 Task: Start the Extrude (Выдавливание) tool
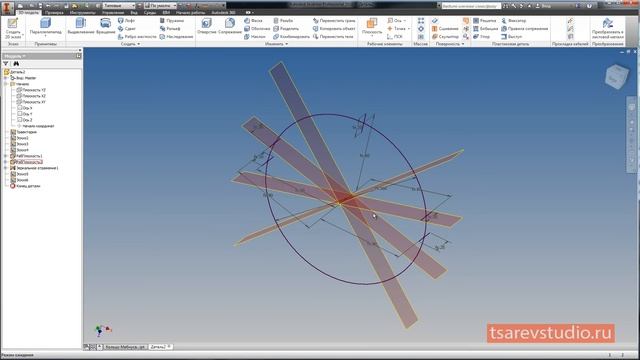click(x=81, y=27)
